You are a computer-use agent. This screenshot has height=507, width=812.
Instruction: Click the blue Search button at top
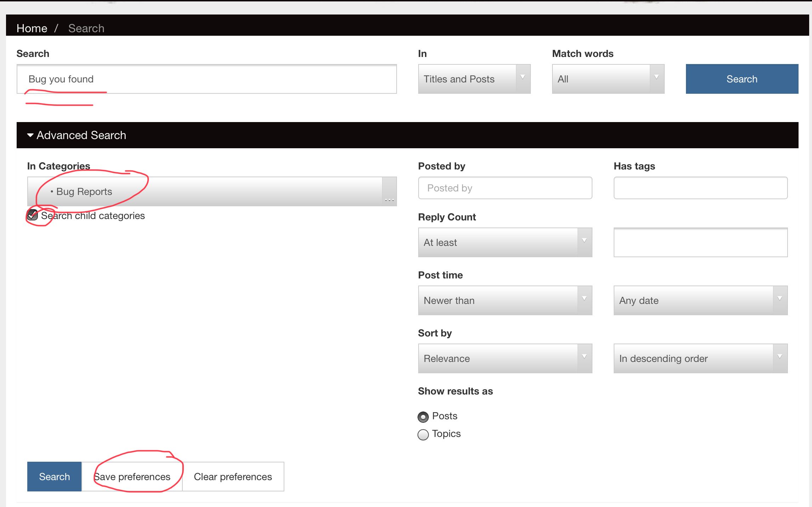742,79
